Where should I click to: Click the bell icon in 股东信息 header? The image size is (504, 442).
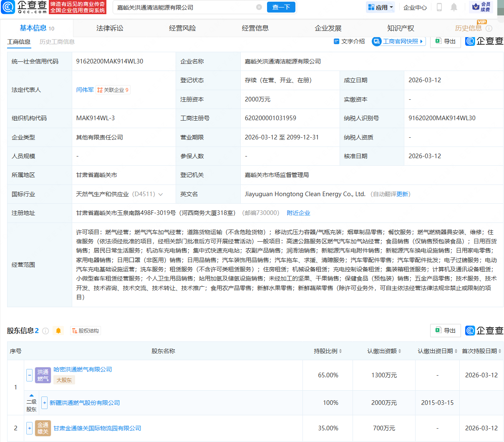58,330
